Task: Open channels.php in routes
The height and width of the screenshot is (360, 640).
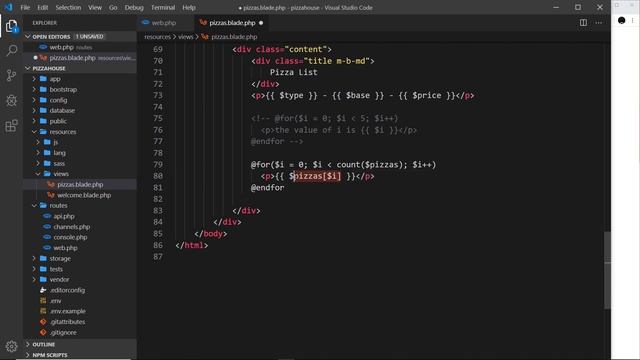Action: [x=80, y=227]
